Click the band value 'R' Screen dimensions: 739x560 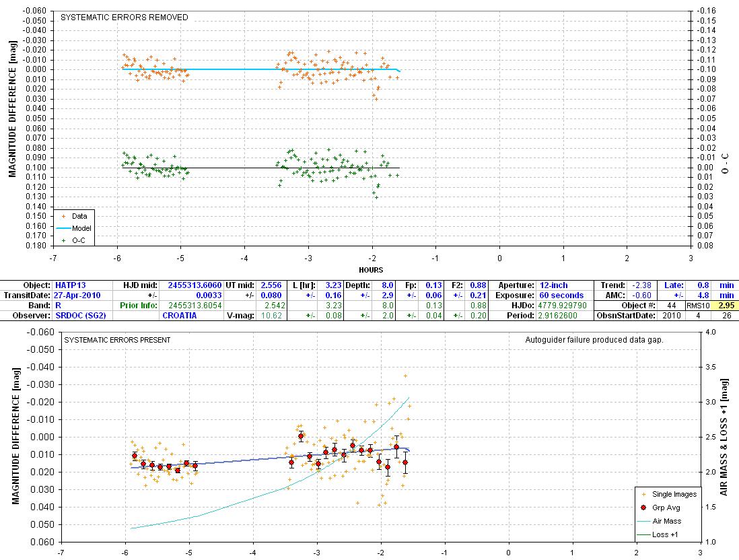58,306
